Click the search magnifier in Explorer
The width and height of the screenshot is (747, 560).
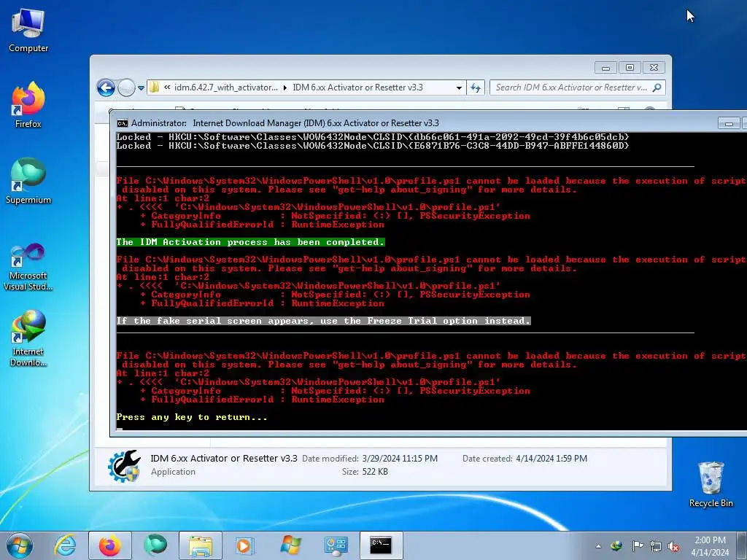pos(657,87)
